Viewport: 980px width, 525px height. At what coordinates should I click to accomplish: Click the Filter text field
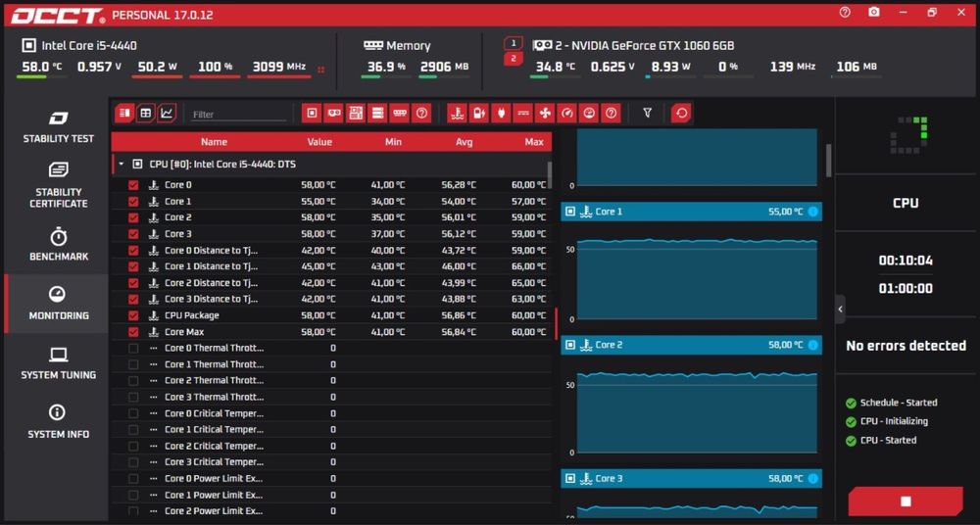tap(239, 115)
